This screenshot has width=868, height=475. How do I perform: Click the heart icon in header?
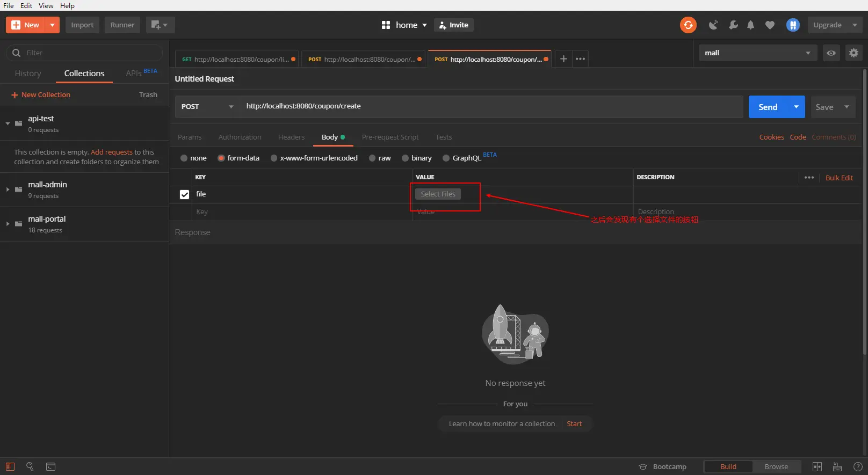770,25
